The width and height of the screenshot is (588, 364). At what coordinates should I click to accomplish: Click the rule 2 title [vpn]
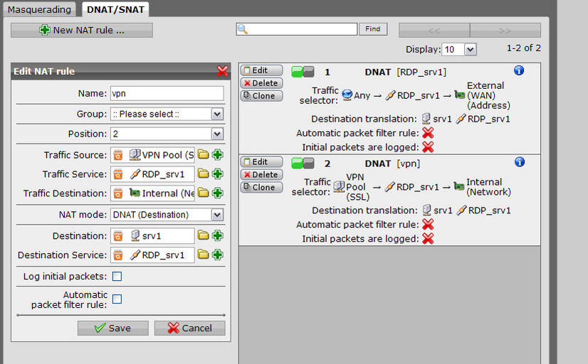pos(409,164)
